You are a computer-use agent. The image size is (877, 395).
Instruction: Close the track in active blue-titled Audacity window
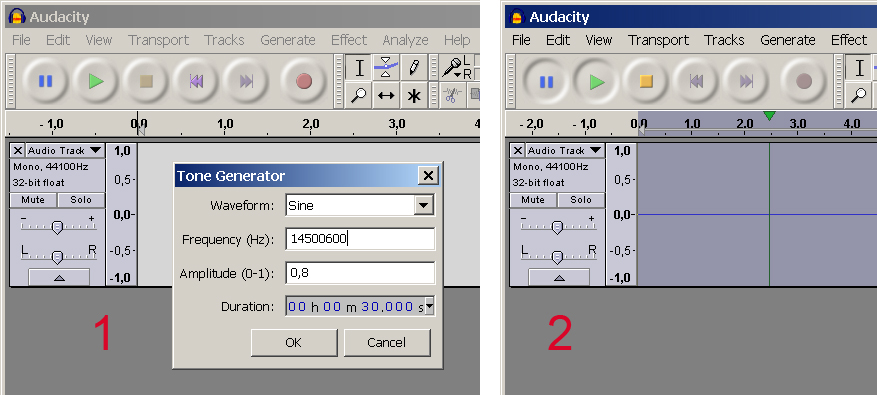pyautogui.click(x=518, y=151)
